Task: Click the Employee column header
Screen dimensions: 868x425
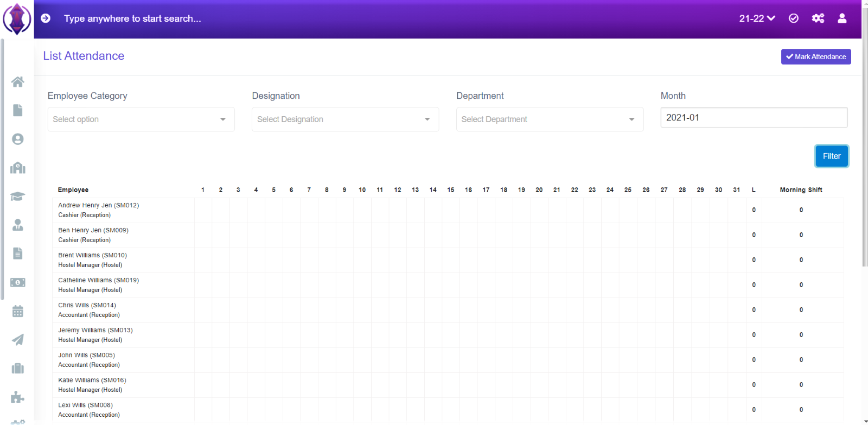Action: tap(73, 190)
